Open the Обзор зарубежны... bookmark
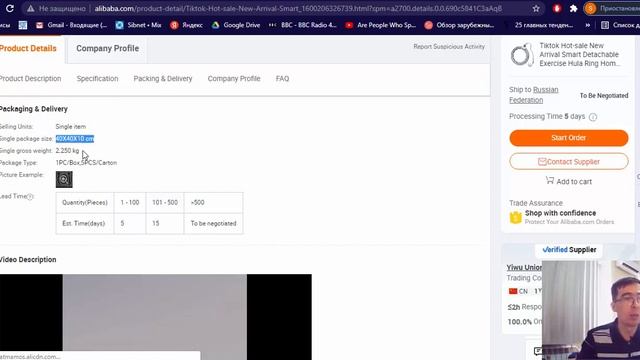Image resolution: width=640 pixels, height=360 pixels. click(x=459, y=25)
